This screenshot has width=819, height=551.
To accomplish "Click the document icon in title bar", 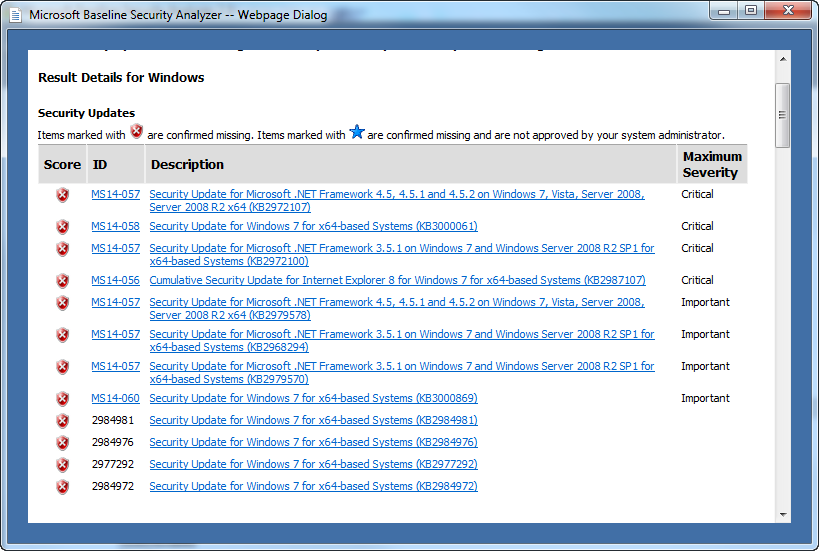I will [x=16, y=15].
